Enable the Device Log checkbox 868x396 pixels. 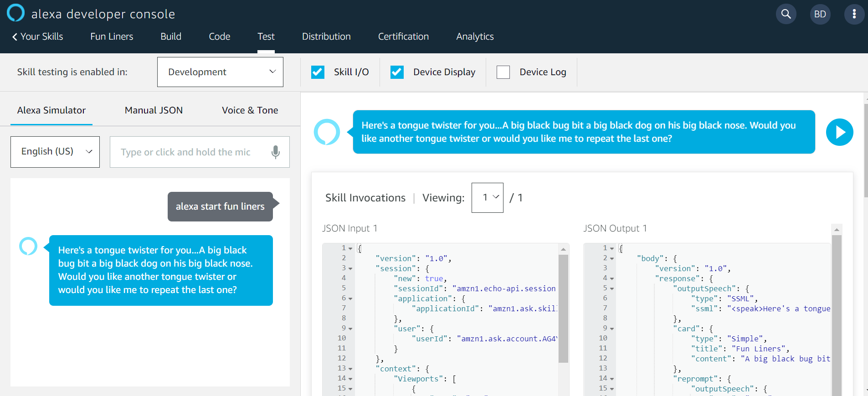[503, 72]
